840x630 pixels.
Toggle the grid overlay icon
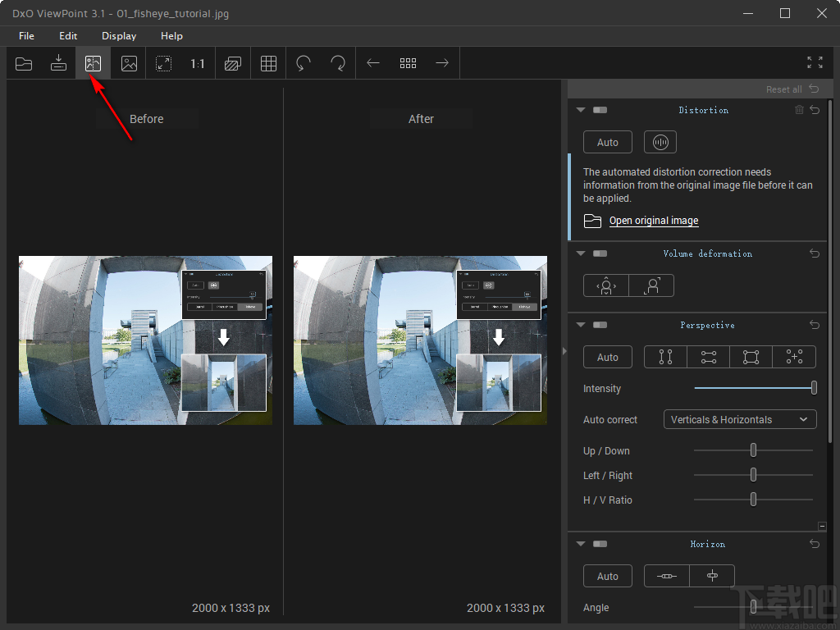(268, 63)
